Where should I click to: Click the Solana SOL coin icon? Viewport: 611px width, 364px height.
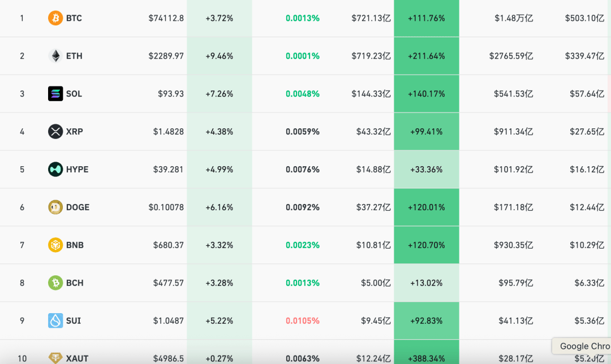click(55, 94)
